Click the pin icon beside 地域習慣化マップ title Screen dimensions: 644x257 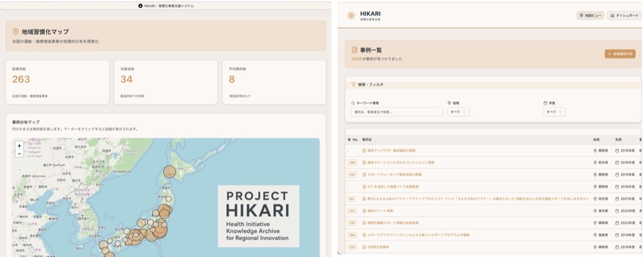coord(16,32)
